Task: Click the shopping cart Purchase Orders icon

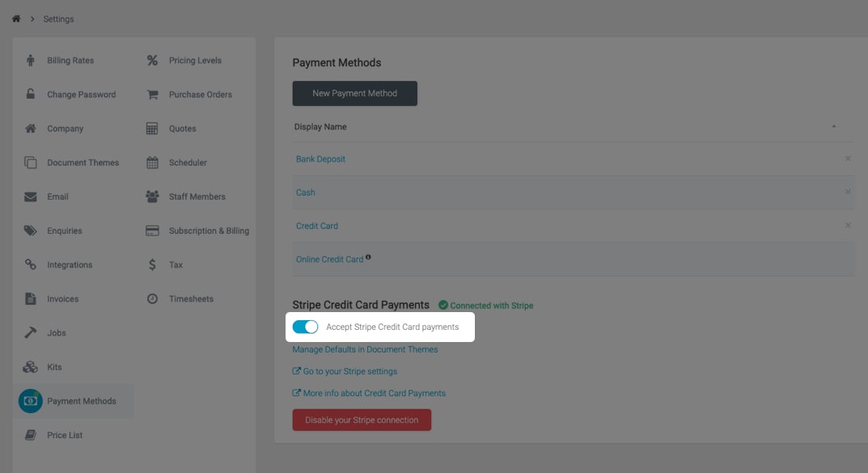Action: [152, 95]
